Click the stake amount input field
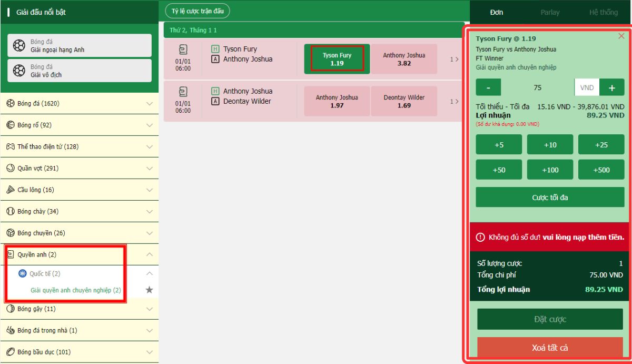632x364 pixels. (537, 88)
